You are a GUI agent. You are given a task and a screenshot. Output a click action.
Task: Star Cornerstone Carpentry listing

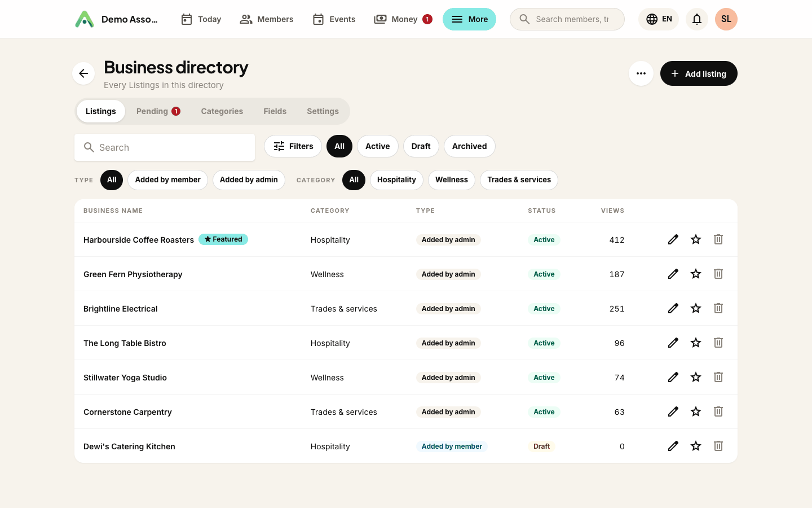coord(696,411)
